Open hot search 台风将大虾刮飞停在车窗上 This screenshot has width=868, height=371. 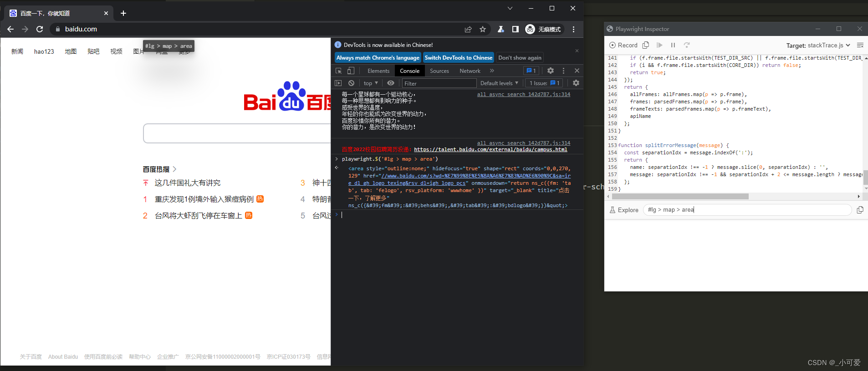coord(199,216)
